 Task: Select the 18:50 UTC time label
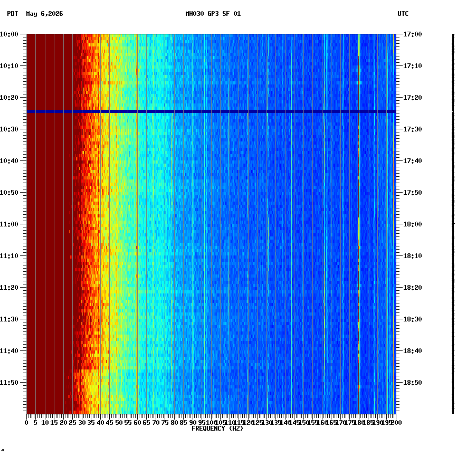(x=413, y=383)
